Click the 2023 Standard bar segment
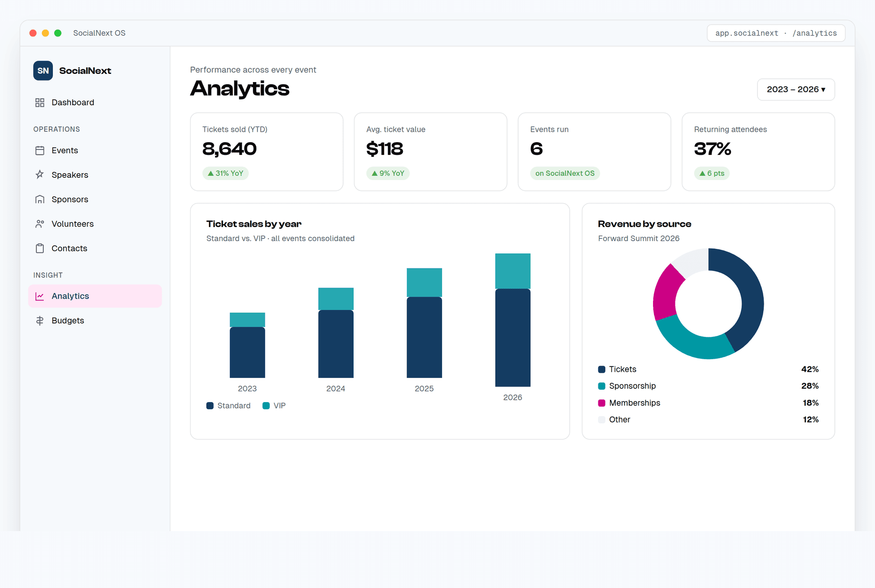The image size is (875, 588). click(x=247, y=352)
